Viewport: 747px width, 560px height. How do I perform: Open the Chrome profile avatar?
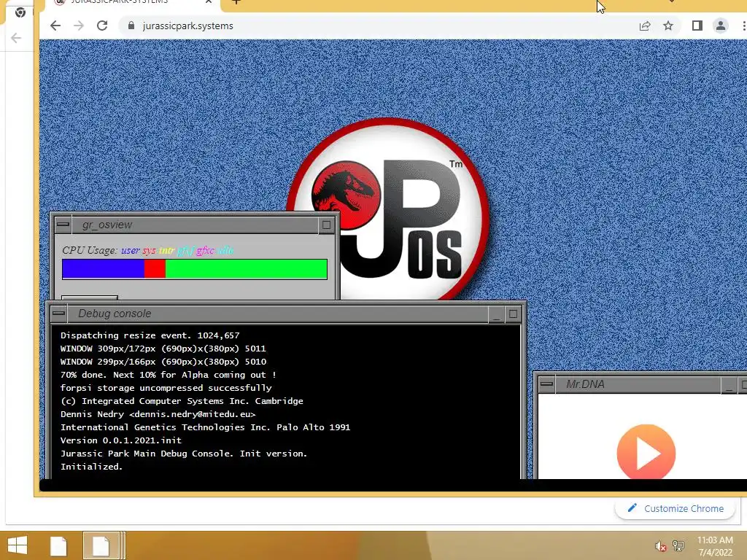point(720,26)
